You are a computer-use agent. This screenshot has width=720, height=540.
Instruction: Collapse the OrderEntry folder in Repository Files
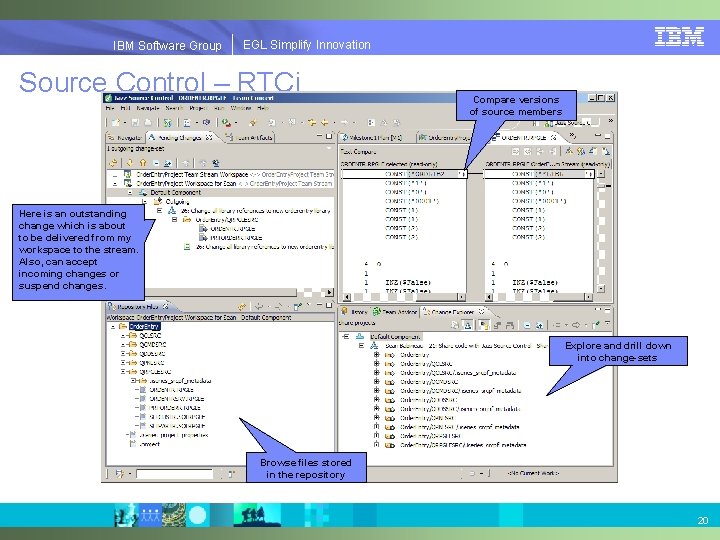point(113,326)
